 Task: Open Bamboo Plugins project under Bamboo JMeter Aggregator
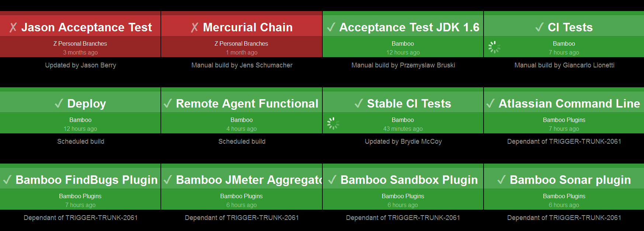[x=241, y=196]
